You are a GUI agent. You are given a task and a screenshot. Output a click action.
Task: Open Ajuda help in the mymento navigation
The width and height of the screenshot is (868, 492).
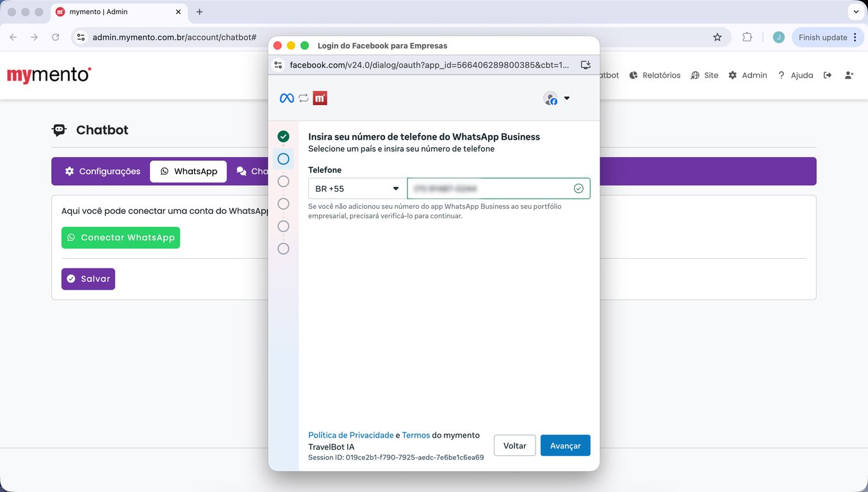(795, 75)
